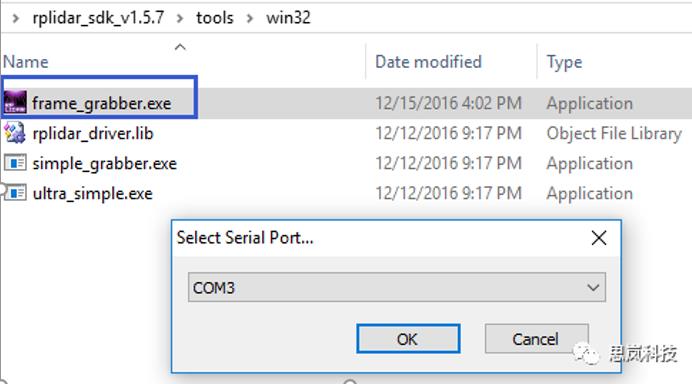
Task: Sort files by Type column header
Action: point(564,62)
